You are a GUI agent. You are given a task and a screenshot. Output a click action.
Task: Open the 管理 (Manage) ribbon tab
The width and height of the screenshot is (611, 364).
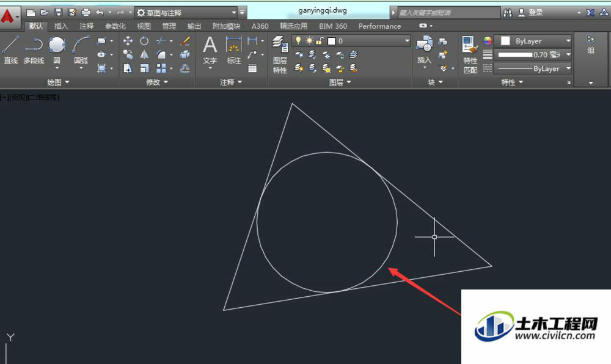[x=169, y=26]
